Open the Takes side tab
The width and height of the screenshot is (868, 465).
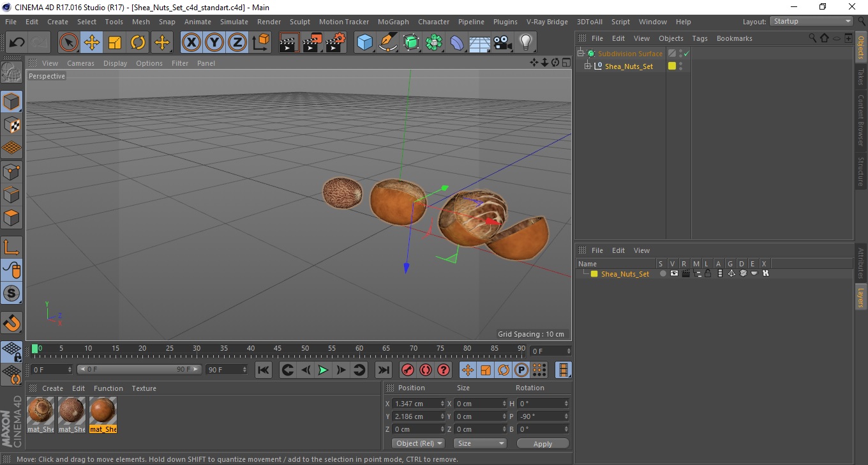(860, 77)
